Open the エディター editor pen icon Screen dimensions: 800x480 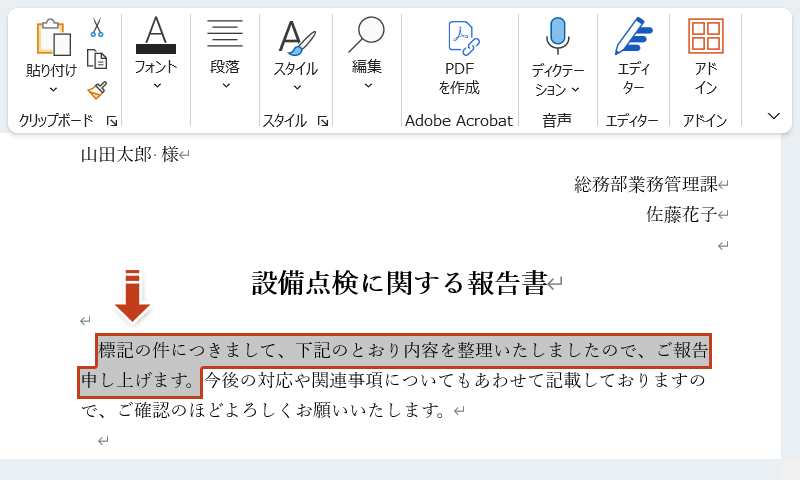[633, 36]
